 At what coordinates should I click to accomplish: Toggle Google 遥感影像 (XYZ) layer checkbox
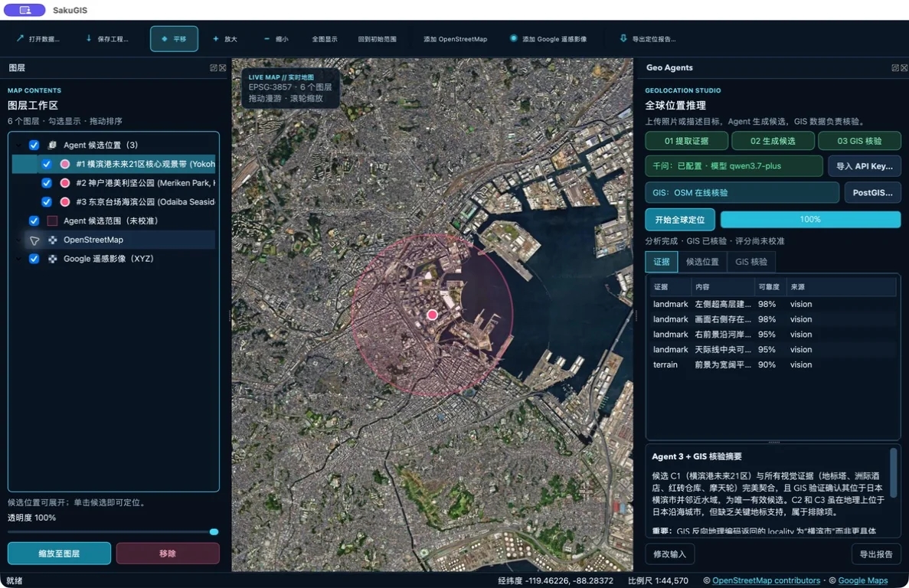pyautogui.click(x=34, y=259)
